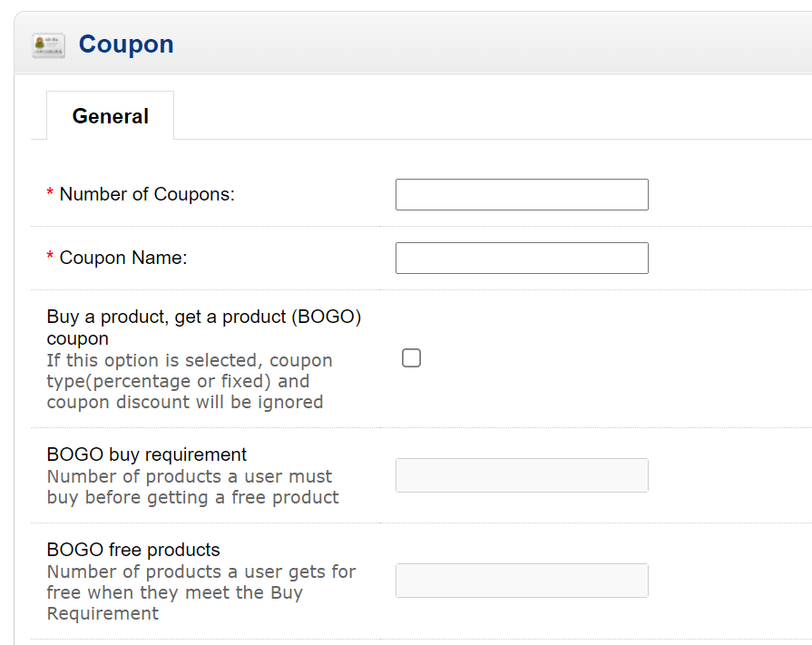Click the BOGO buy requirement input box
The width and height of the screenshot is (812, 645).
pos(522,475)
